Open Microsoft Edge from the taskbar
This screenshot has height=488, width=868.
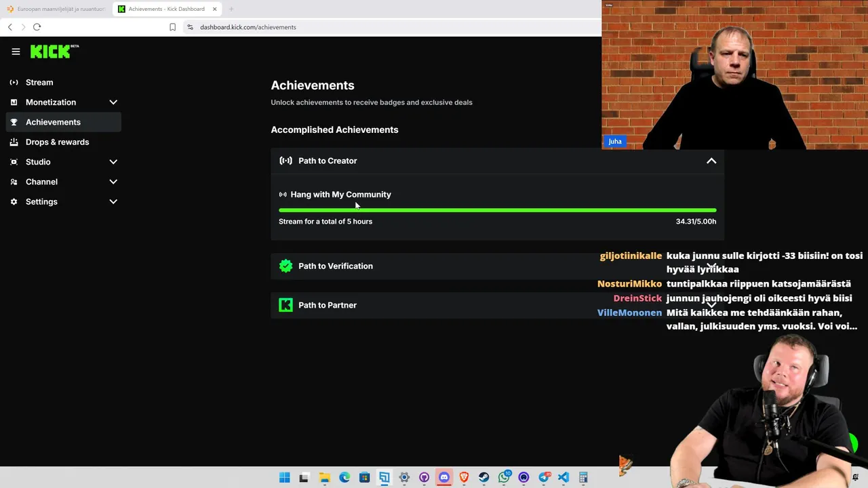tap(344, 477)
